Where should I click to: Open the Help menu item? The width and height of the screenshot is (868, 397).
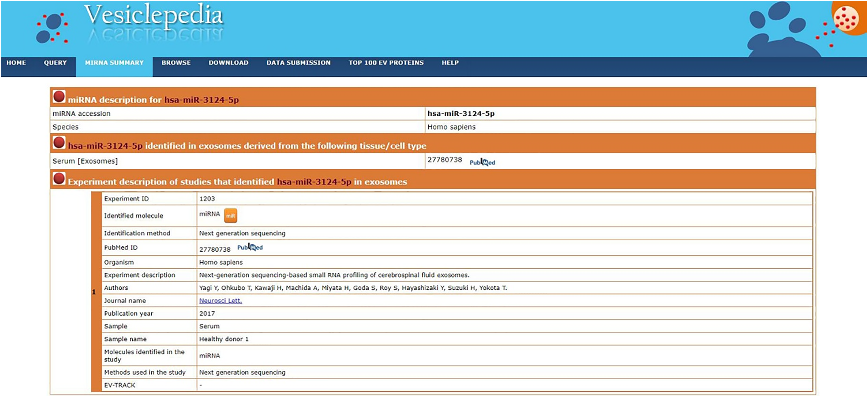pos(450,62)
